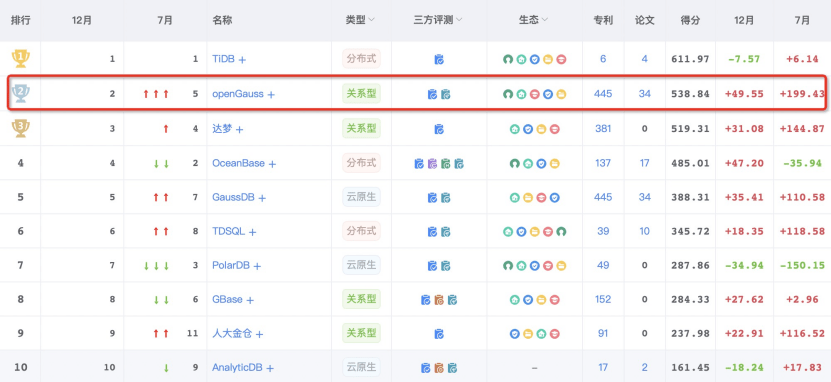Open the OceanBase database link
Image resolution: width=831 pixels, height=382 pixels.
coord(238,163)
